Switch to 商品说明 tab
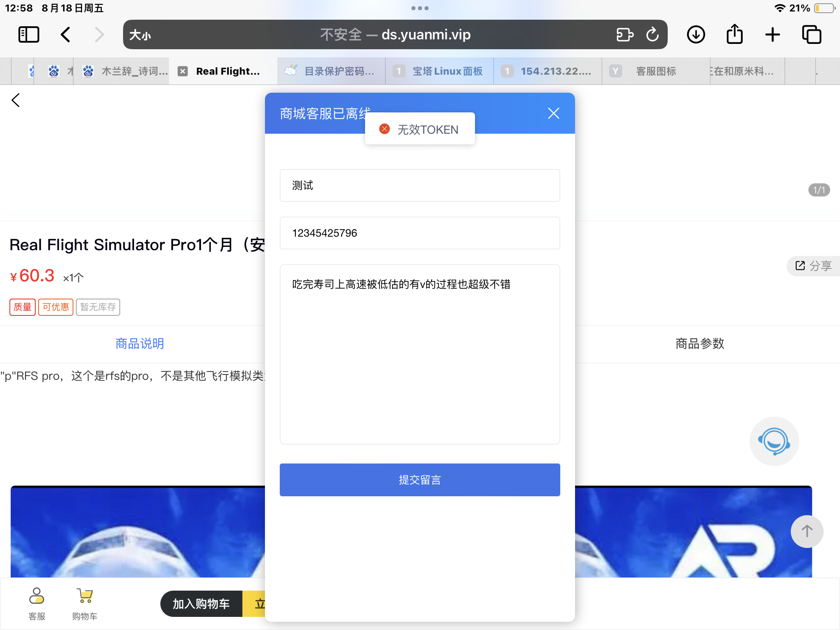Screen dimensions: 840x630 [x=140, y=344]
